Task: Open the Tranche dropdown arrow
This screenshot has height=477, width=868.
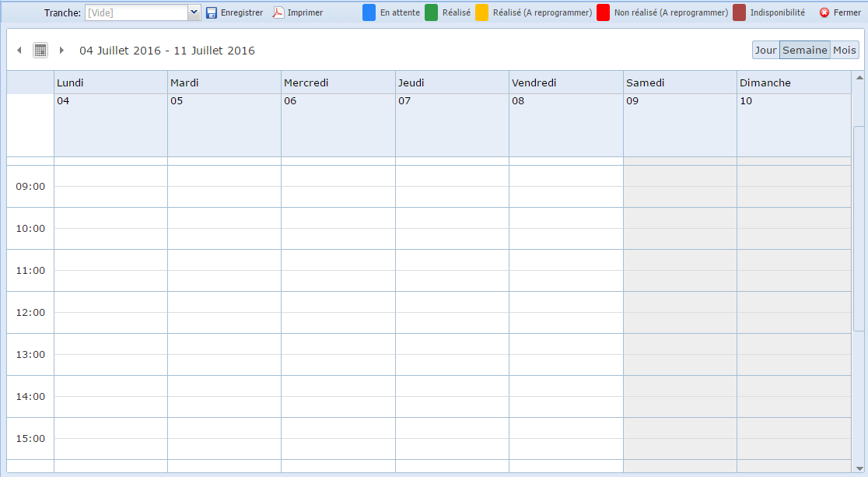Action: coord(194,12)
